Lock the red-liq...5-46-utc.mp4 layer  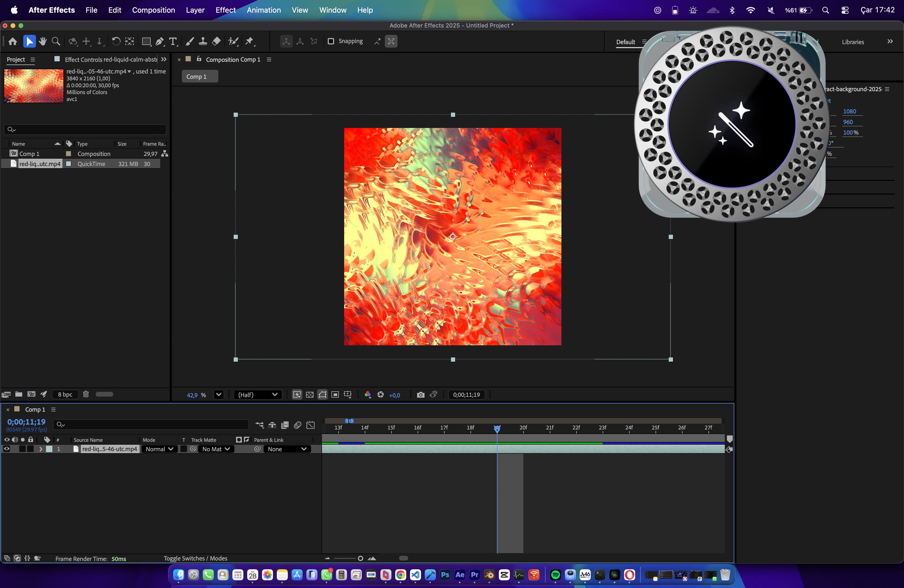pyautogui.click(x=30, y=449)
